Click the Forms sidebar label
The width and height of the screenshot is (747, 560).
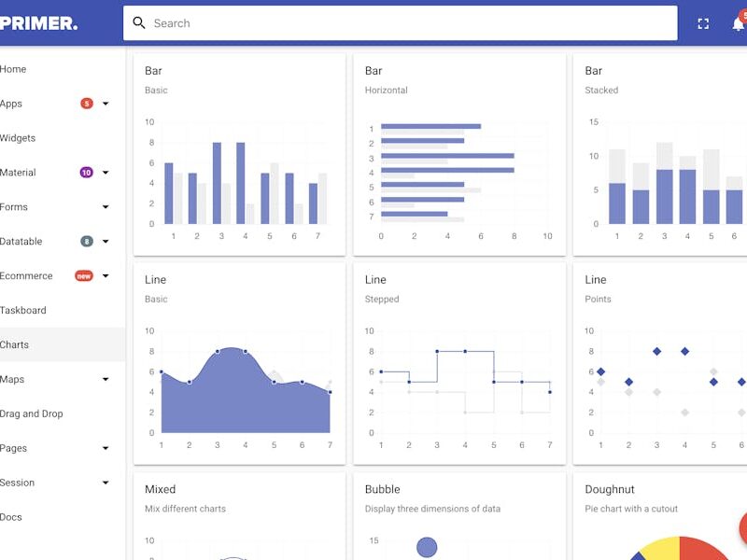14,206
